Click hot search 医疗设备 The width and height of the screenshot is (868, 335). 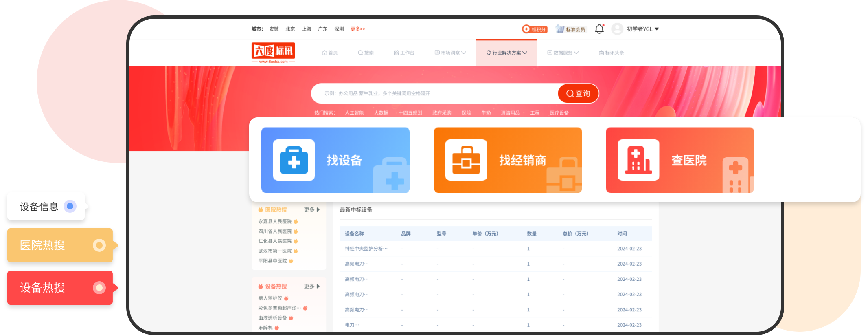click(x=559, y=113)
